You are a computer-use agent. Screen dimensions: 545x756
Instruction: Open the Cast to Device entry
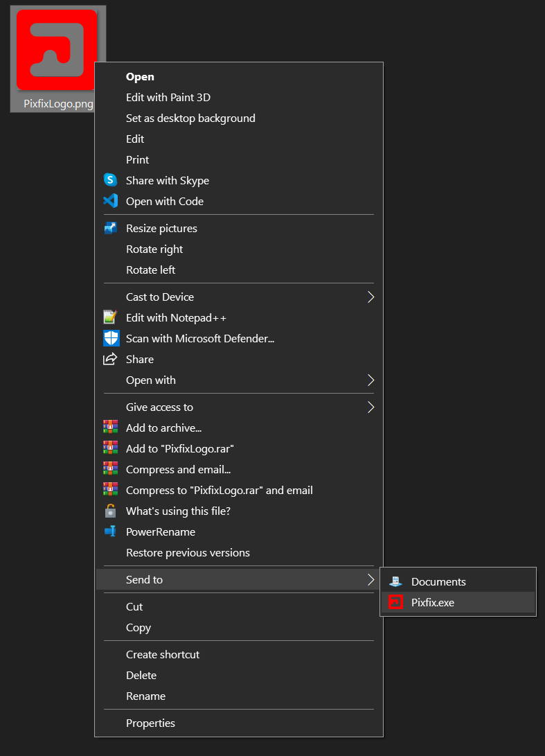239,297
